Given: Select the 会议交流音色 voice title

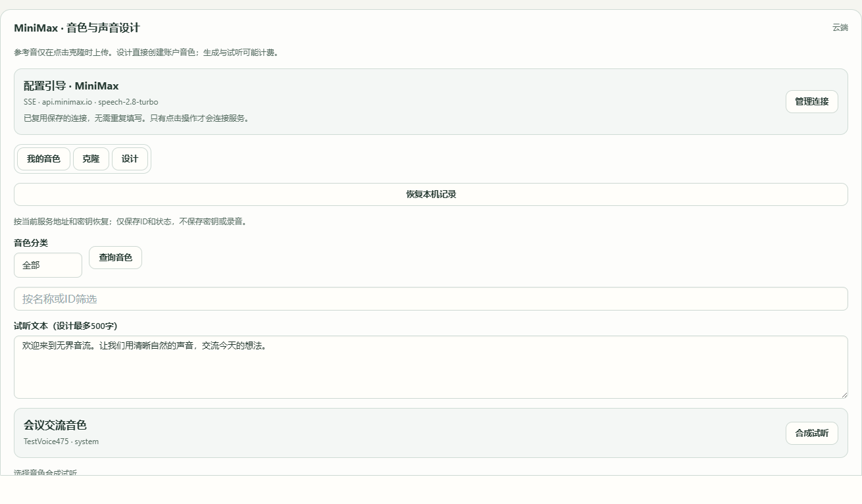Looking at the screenshot, I should (x=55, y=425).
